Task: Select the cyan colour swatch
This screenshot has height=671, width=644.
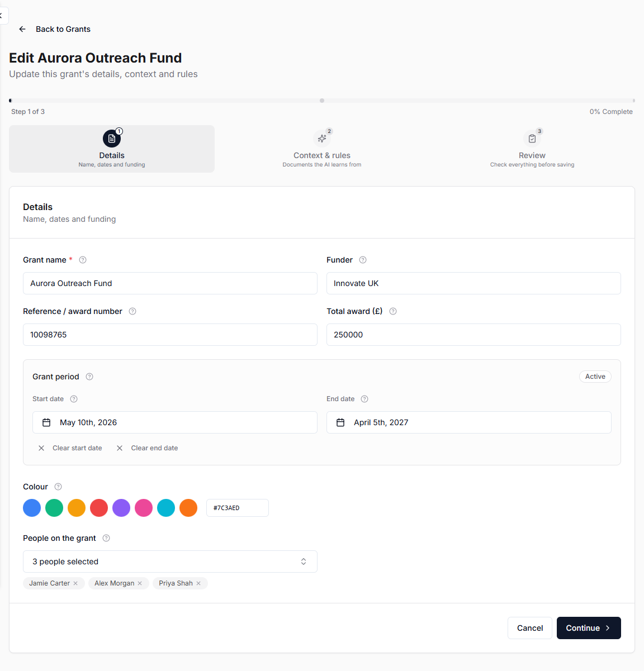Action: coord(166,508)
